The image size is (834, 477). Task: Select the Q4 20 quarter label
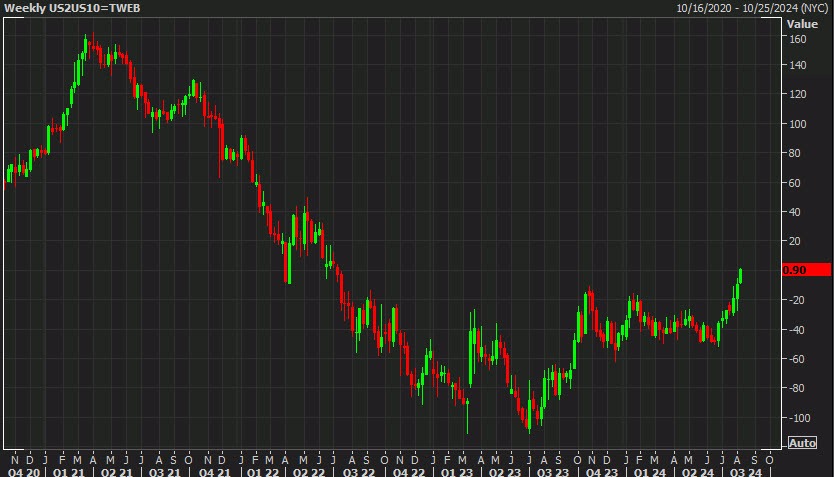tap(24, 472)
